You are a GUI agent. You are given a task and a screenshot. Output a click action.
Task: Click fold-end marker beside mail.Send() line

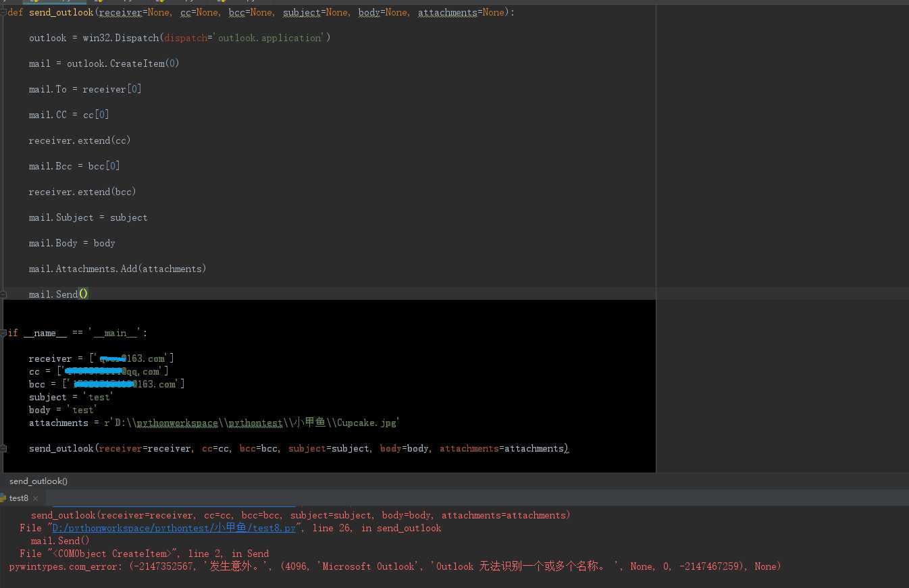(3, 294)
